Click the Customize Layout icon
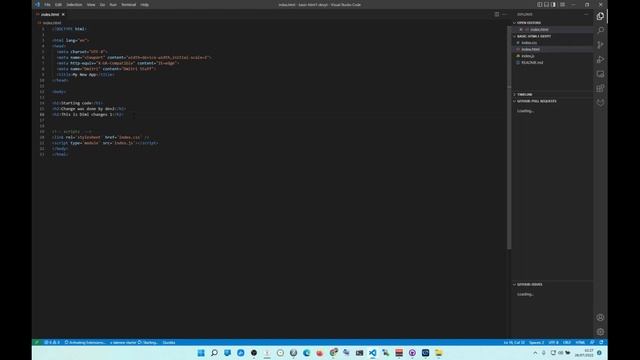This screenshot has width=640, height=360. (562, 4)
